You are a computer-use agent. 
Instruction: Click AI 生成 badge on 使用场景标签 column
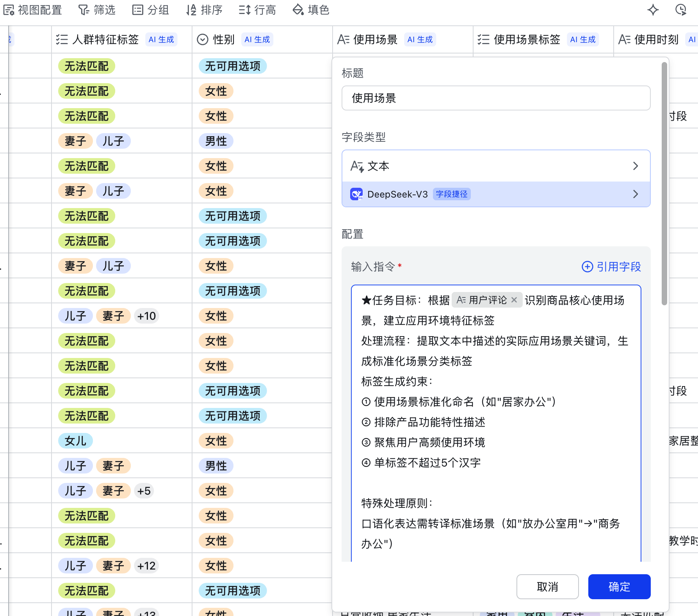(x=583, y=39)
